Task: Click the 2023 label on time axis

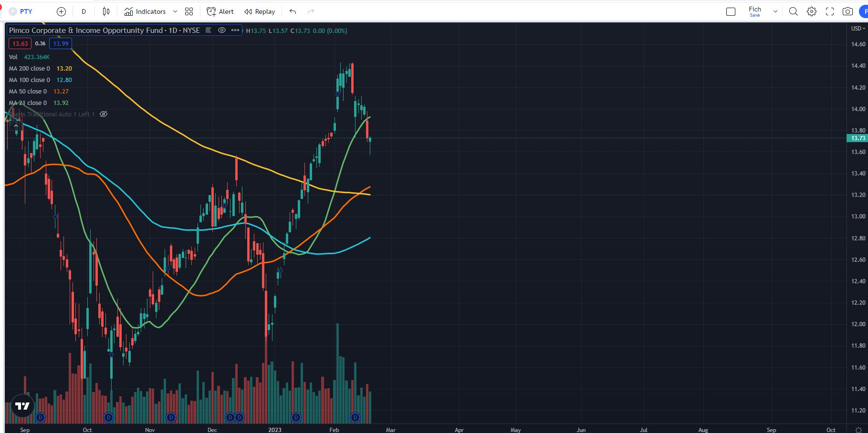Action: coord(275,430)
